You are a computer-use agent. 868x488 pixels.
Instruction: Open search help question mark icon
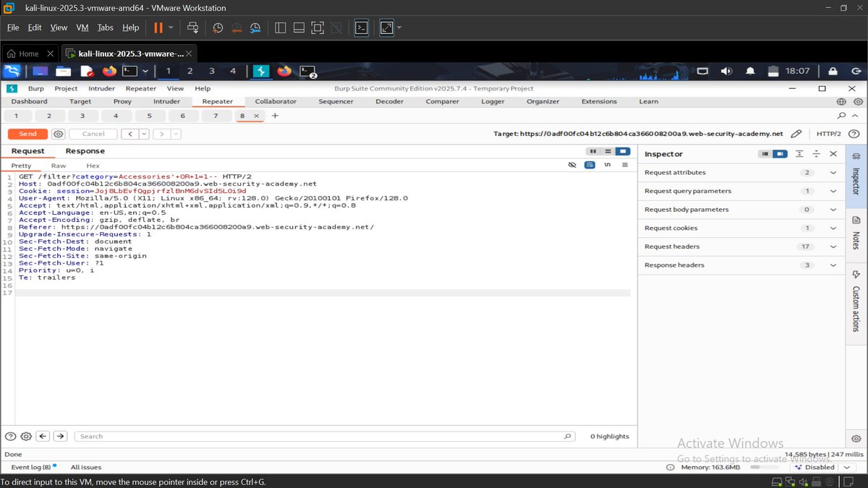(x=11, y=437)
